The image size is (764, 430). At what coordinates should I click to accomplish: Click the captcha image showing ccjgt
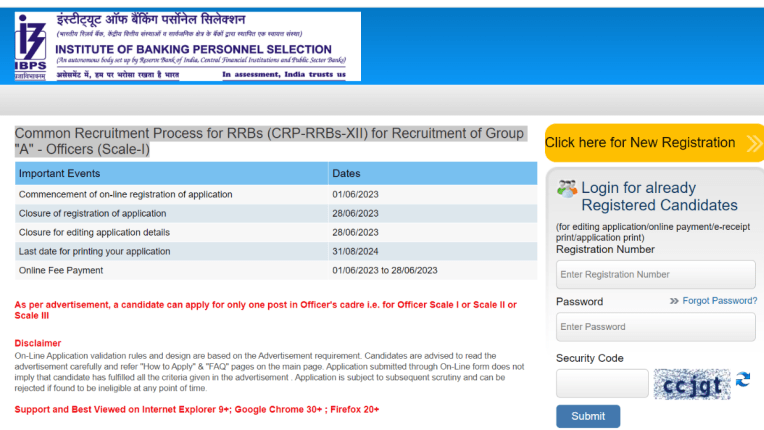point(692,384)
